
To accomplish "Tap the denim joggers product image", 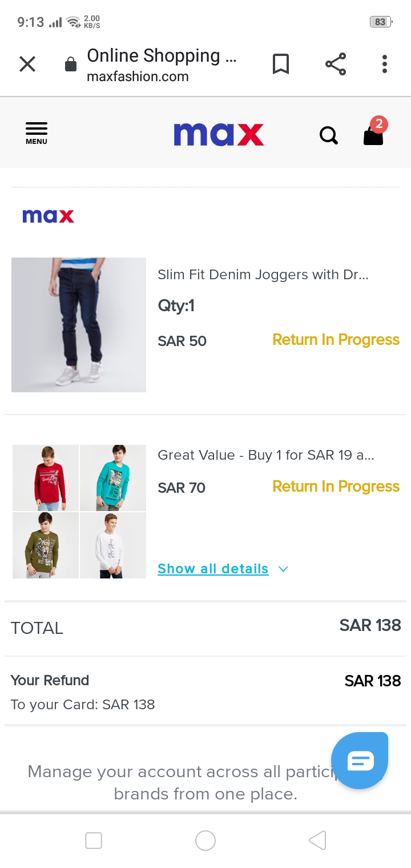I will (79, 325).
